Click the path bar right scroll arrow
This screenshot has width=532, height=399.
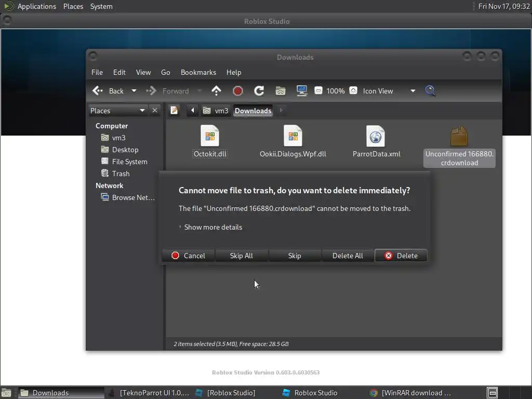pos(281,110)
